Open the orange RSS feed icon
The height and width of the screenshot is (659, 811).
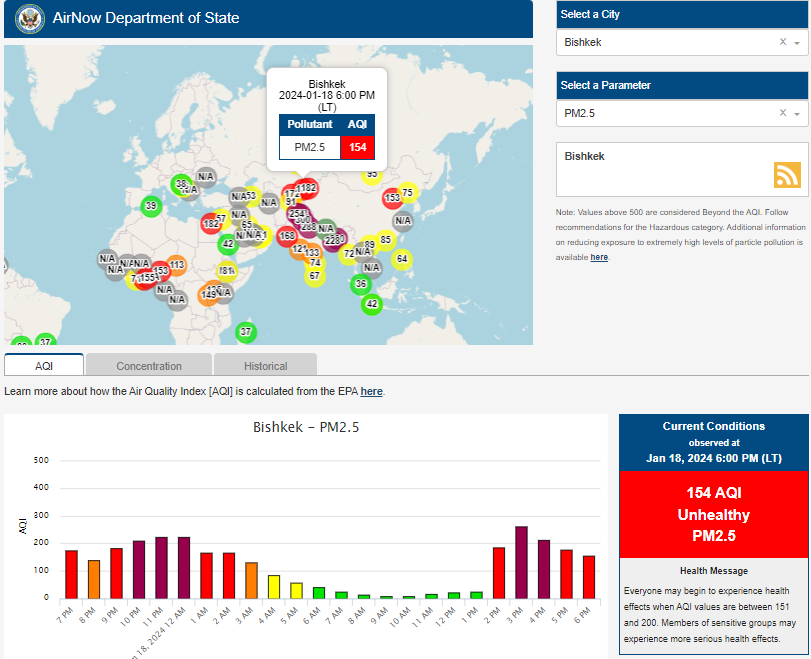coord(787,174)
